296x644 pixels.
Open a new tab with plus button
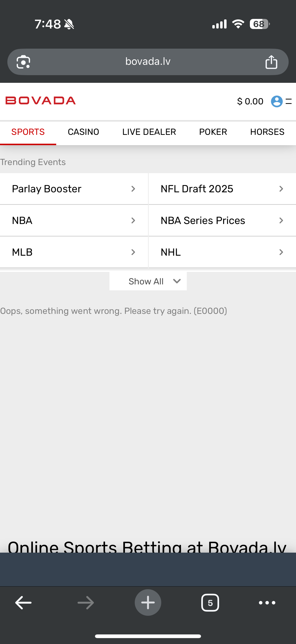click(x=148, y=602)
